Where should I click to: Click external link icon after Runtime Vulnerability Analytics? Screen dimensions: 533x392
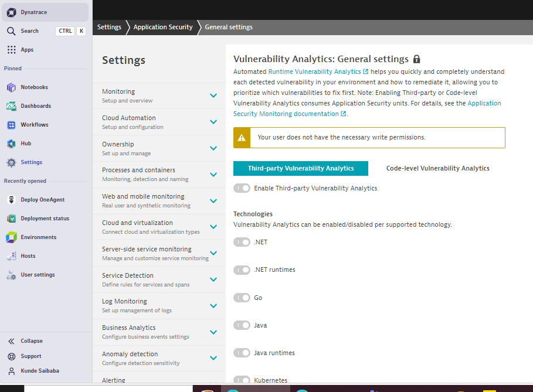tap(365, 71)
